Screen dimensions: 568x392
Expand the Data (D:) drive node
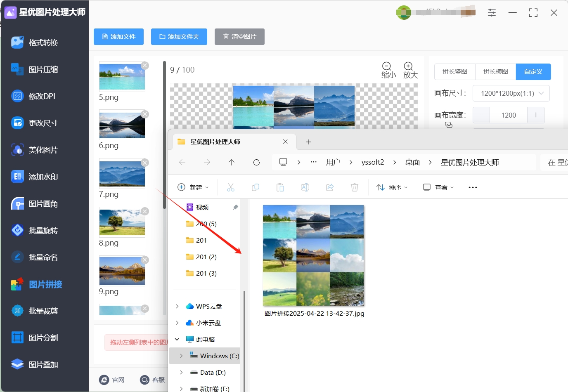pos(181,372)
